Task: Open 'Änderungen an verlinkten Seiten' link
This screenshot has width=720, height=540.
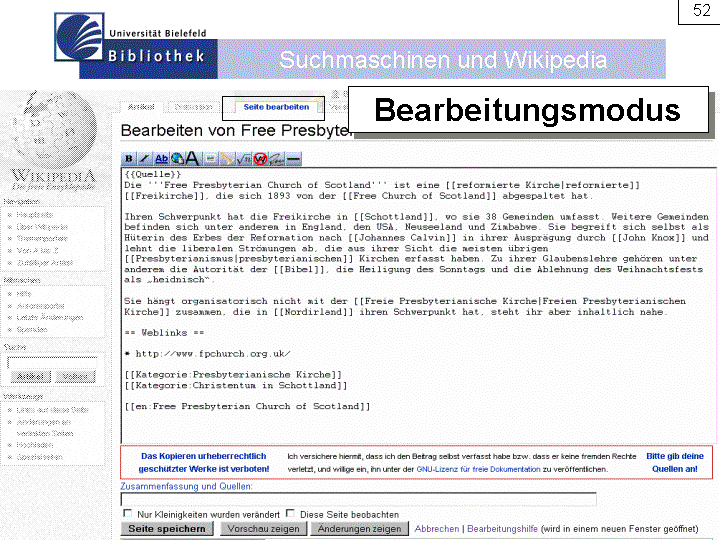Action: (45, 428)
